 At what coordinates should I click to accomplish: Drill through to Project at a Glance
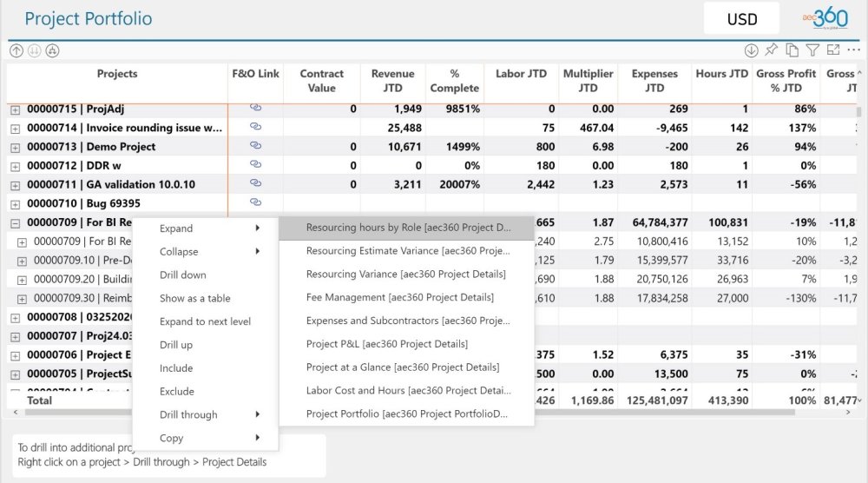[x=407, y=367]
